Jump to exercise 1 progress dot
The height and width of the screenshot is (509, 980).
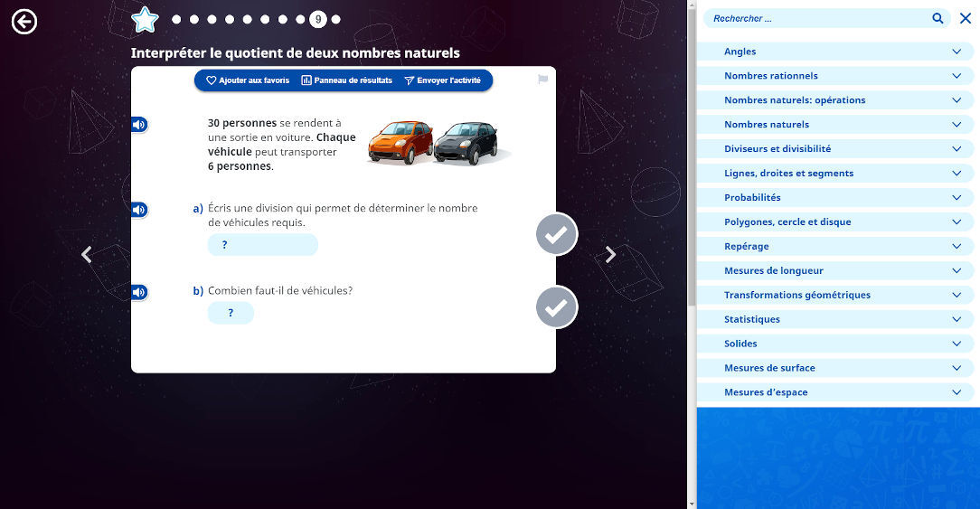click(177, 19)
